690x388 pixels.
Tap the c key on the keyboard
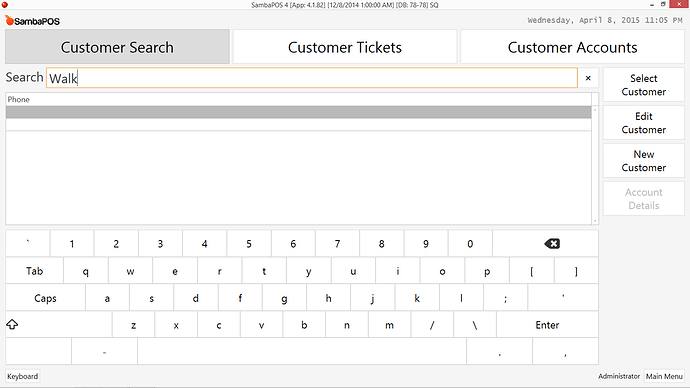click(219, 325)
